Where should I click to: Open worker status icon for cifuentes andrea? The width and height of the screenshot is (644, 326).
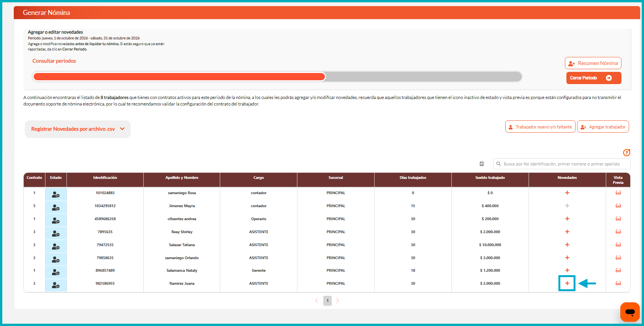pos(56,221)
